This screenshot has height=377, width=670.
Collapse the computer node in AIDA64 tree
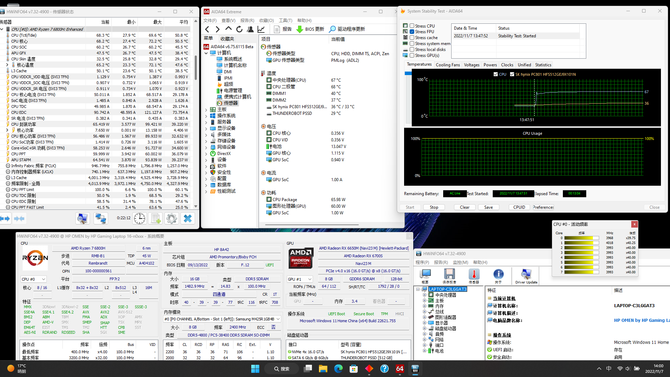point(206,53)
